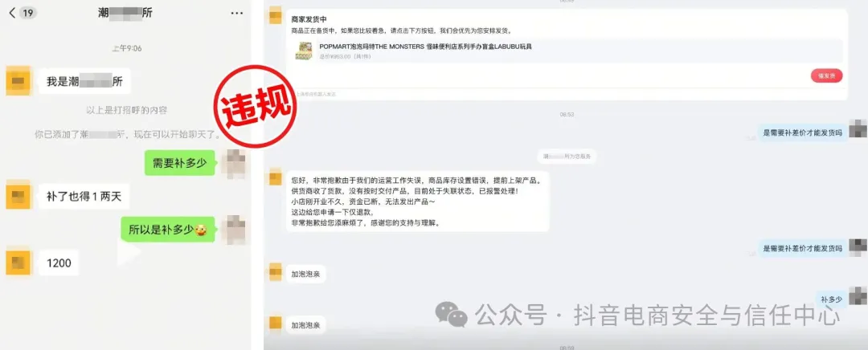The image size is (868, 350).
Task: Select the 1200 message bubble
Action: coord(59,262)
